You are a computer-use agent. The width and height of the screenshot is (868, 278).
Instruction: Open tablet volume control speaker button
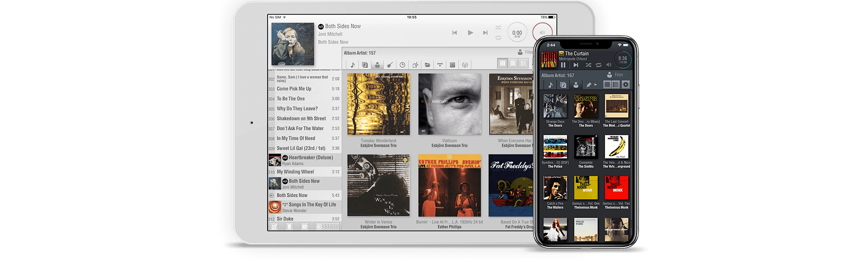(542, 32)
